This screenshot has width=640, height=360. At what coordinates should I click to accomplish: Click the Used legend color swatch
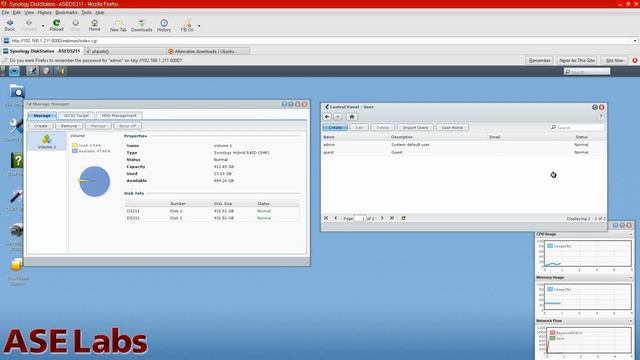coord(75,145)
